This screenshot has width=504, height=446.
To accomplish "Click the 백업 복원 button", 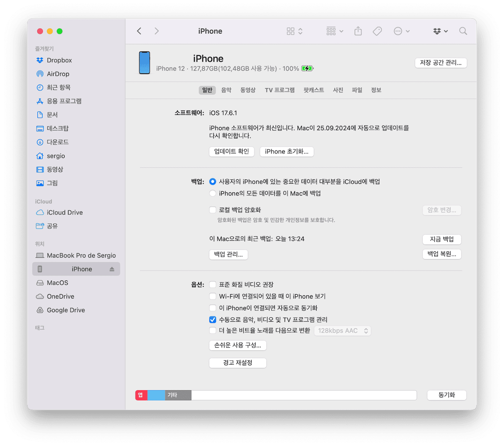I will pos(442,254).
